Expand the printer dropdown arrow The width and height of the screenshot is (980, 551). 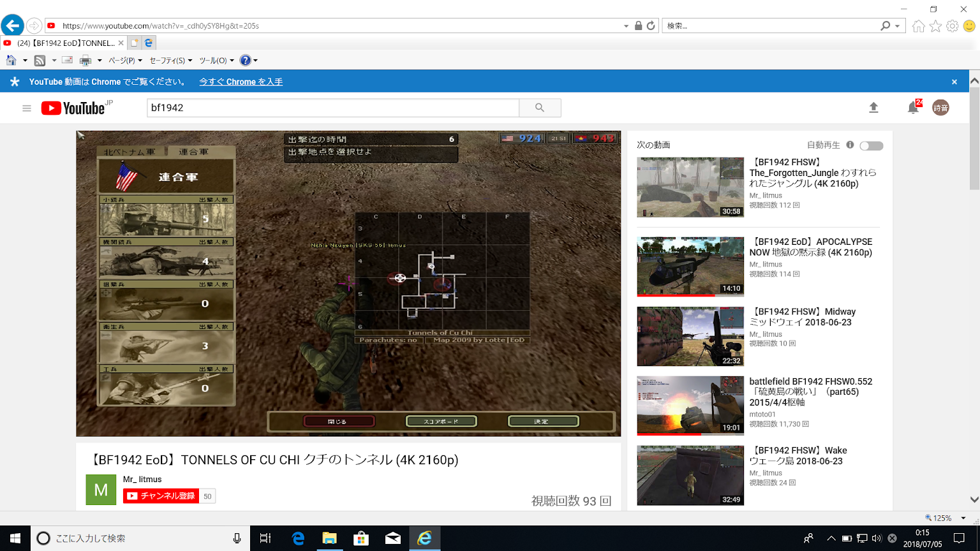pos(100,61)
